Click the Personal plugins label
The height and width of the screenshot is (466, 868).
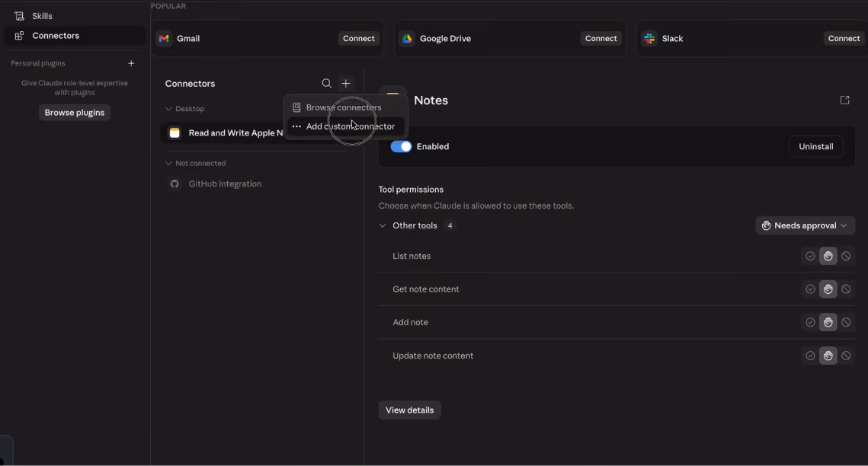coord(38,63)
